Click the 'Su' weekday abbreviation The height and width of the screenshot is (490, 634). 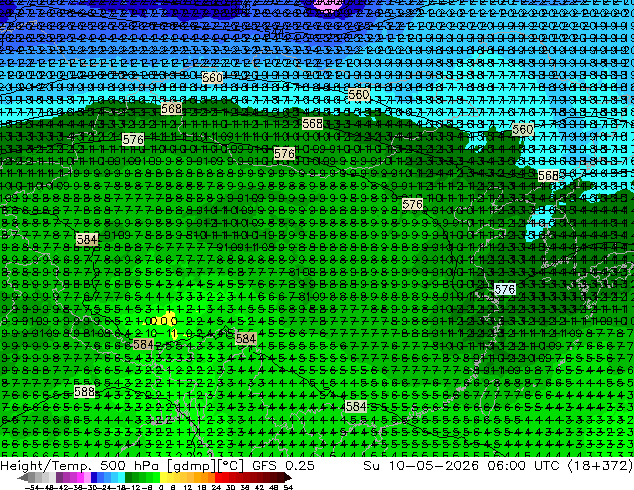point(372,465)
